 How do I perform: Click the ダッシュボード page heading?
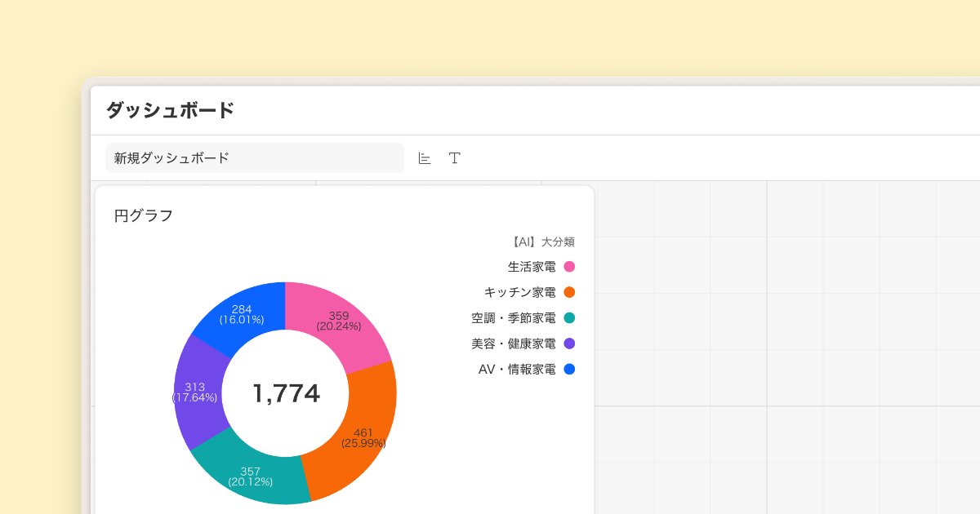171,110
